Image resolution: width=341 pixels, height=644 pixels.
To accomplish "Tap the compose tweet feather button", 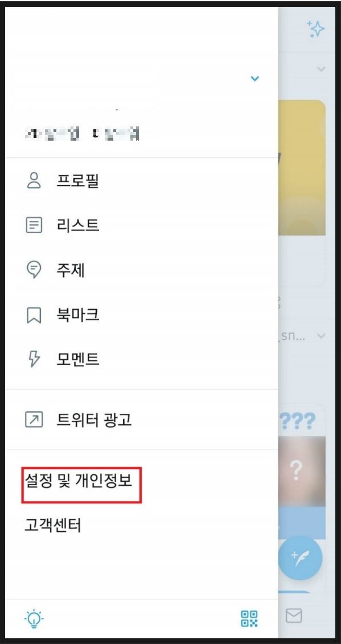I will point(300,558).
